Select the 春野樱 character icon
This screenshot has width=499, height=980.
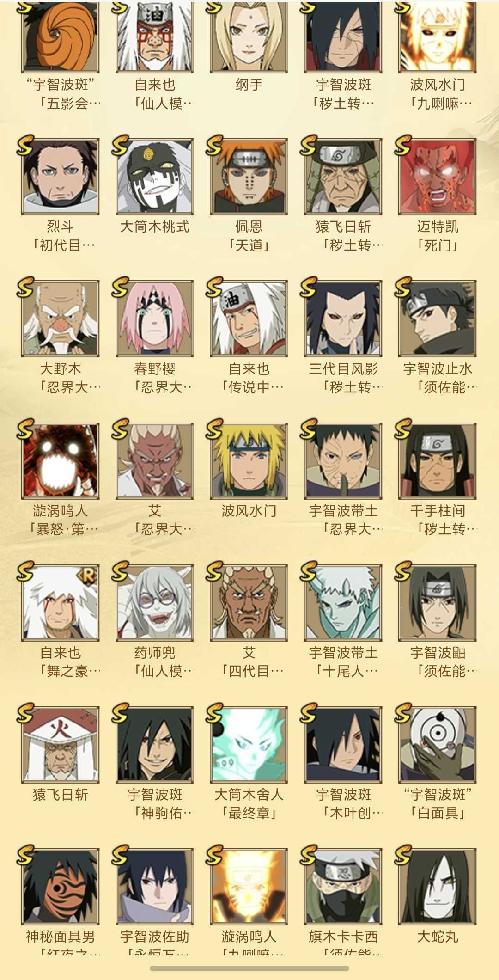point(155,318)
